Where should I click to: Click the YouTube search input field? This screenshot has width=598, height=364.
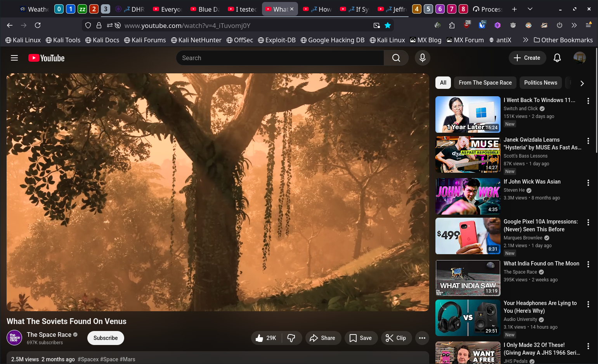[x=279, y=58]
